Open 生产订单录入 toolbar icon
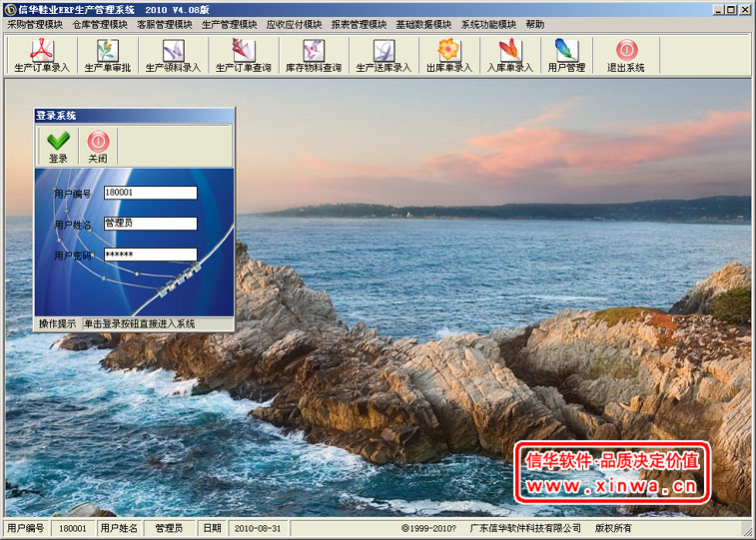 pos(42,55)
